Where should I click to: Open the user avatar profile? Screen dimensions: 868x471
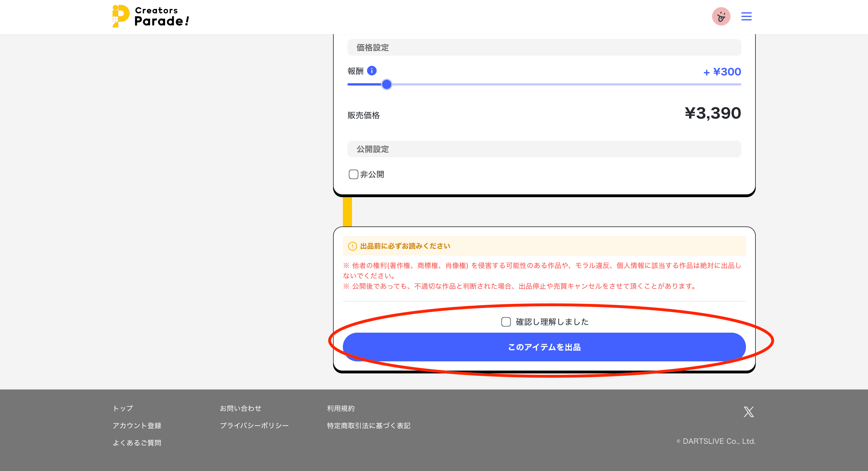pos(721,16)
